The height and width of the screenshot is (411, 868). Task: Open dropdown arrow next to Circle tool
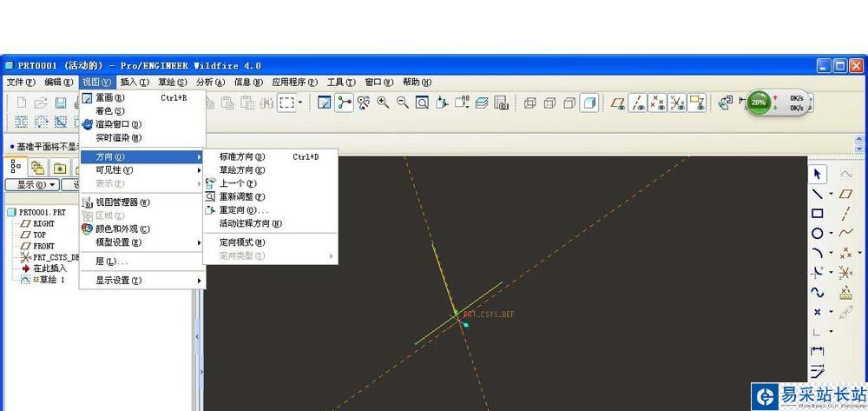831,233
